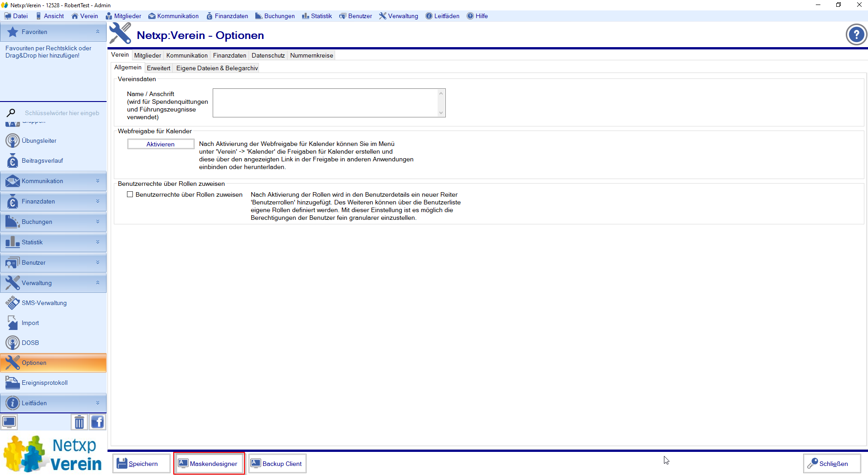Open the Ansicht menu
The image size is (868, 475).
click(x=50, y=16)
